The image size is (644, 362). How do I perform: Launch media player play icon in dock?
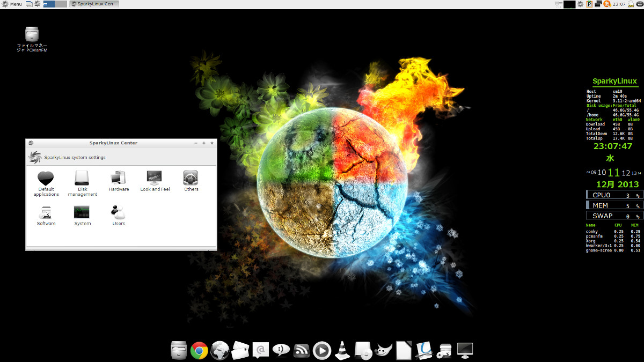[321, 350]
